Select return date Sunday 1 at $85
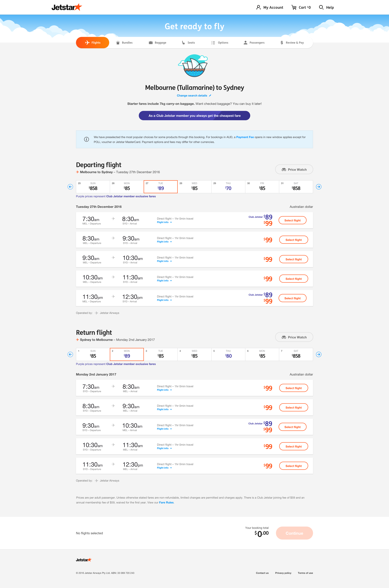The image size is (389, 588). pyautogui.click(x=93, y=354)
